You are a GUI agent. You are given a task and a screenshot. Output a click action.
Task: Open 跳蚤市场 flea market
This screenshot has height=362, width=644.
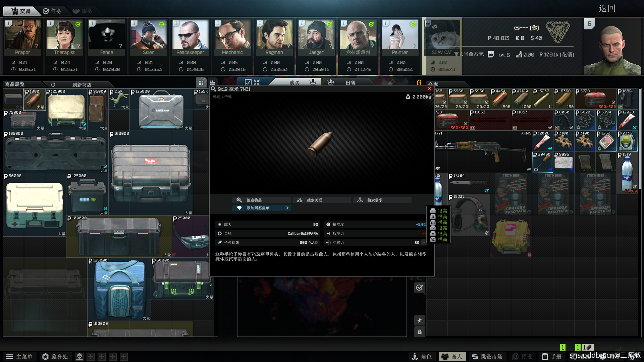[487, 357]
